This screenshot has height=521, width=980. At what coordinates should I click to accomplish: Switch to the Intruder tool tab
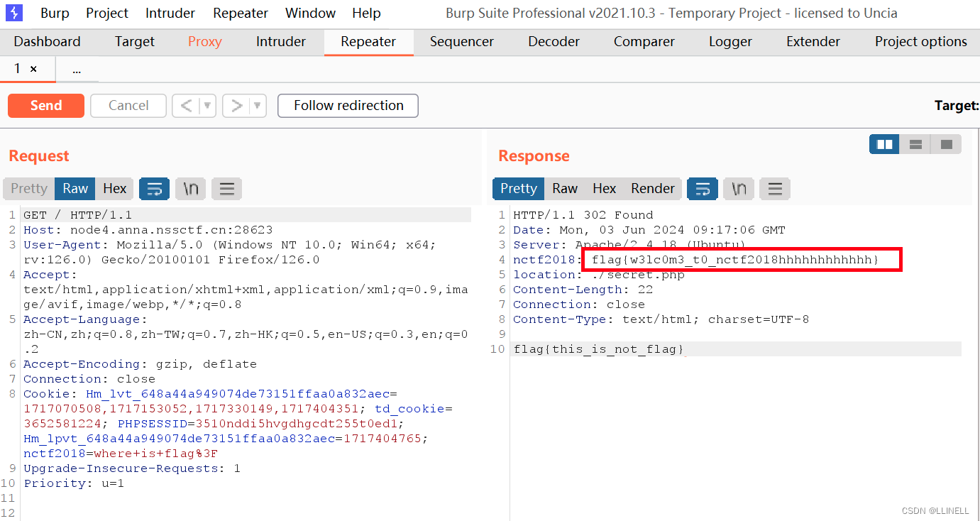(281, 41)
